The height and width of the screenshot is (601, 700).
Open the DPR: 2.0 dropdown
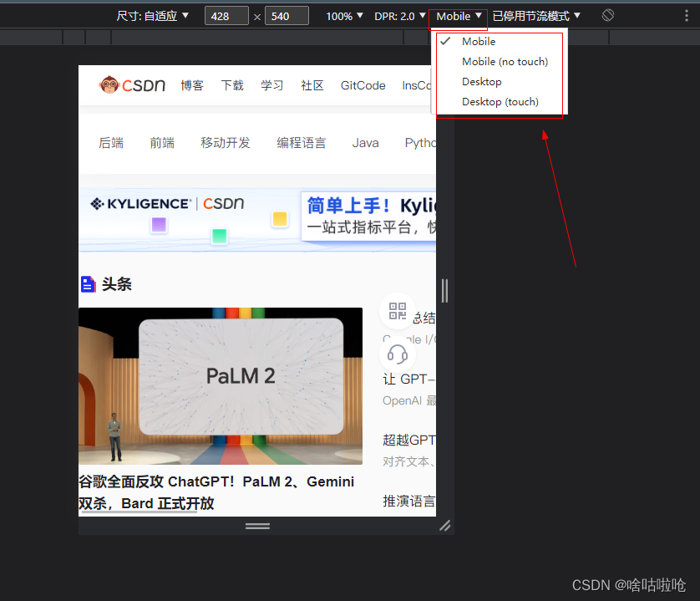[x=399, y=16]
